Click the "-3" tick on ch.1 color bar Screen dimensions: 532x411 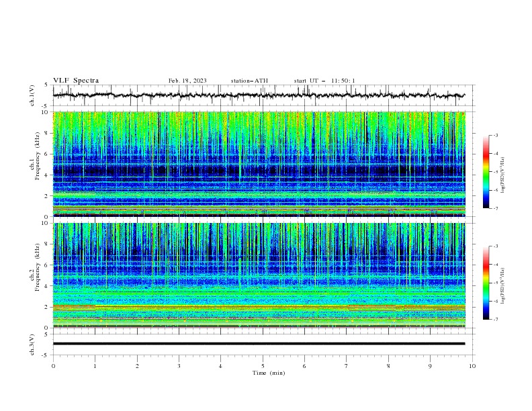495,135
